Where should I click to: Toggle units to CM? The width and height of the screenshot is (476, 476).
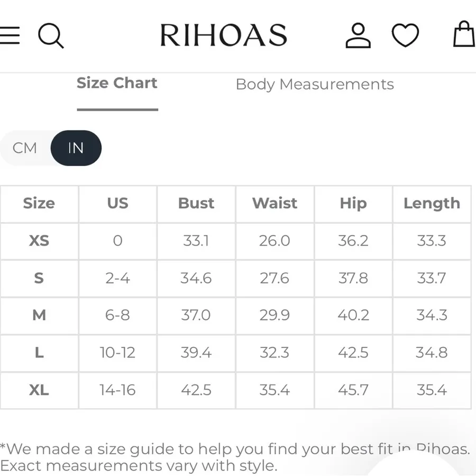point(25,148)
